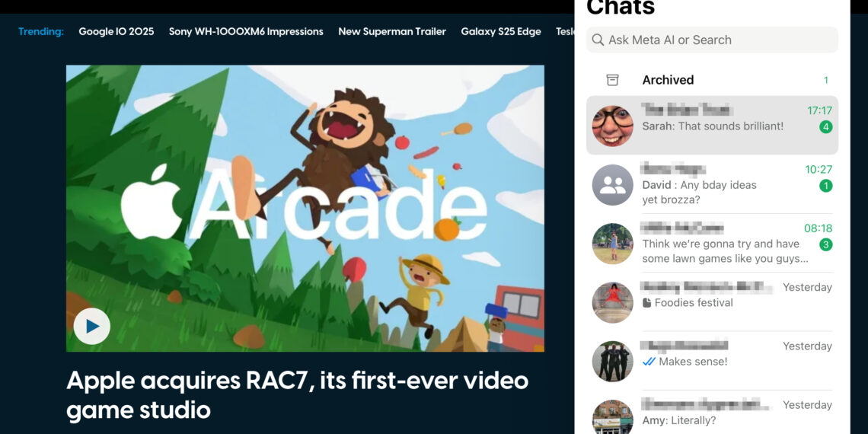Open the chat mentioning lawn games
The width and height of the screenshot is (868, 434).
click(723, 244)
